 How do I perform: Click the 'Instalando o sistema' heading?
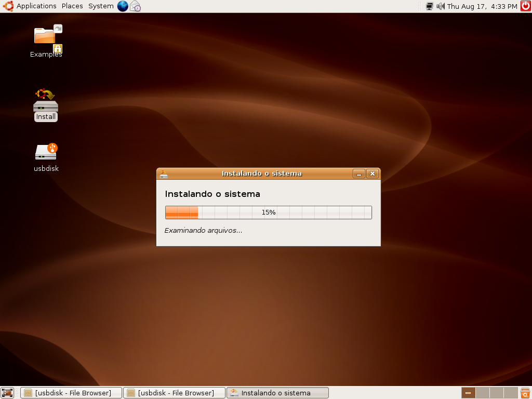pyautogui.click(x=212, y=194)
